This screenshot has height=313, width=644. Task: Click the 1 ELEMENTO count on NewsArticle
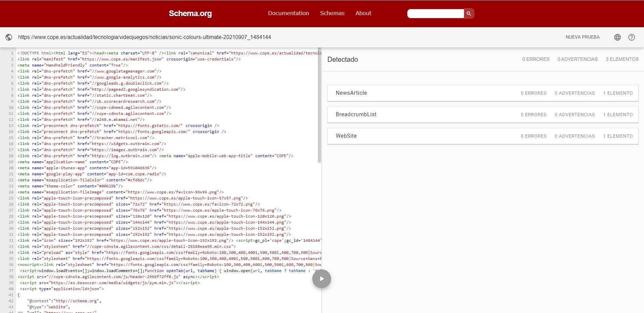(x=617, y=93)
